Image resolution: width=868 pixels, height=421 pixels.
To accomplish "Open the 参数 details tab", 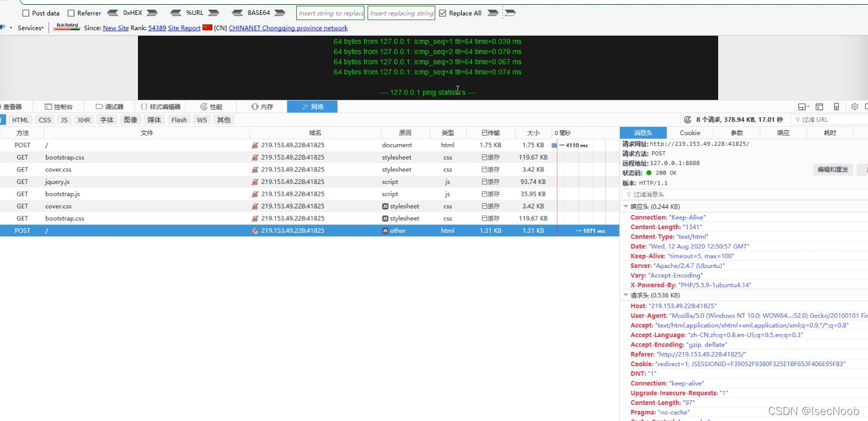I will (x=737, y=133).
